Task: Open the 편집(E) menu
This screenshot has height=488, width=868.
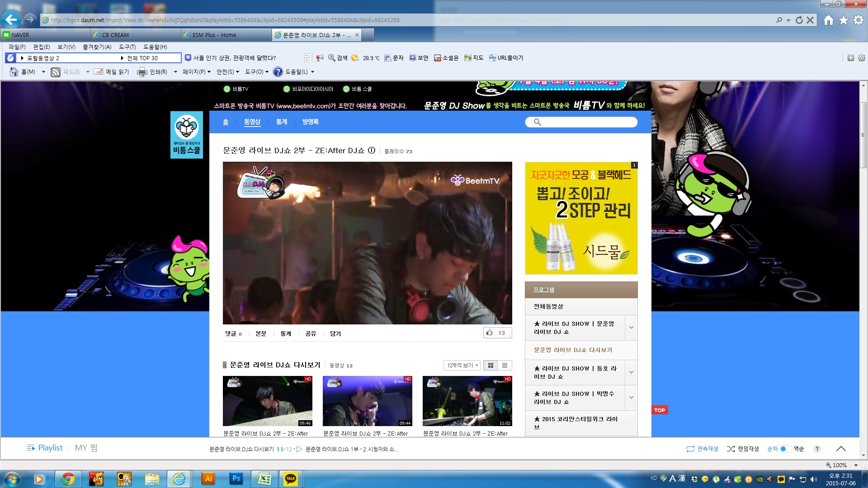Action: click(42, 47)
